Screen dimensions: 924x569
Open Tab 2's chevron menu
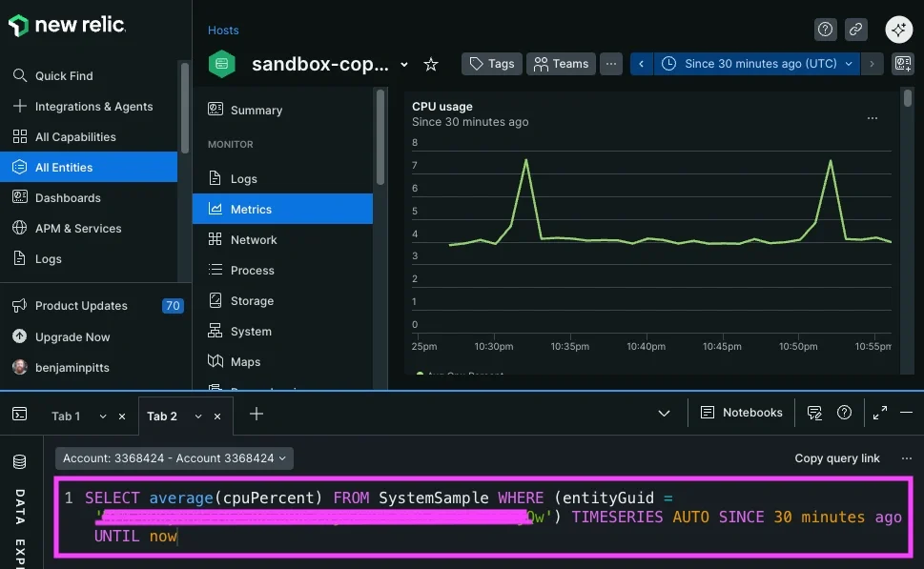point(197,417)
